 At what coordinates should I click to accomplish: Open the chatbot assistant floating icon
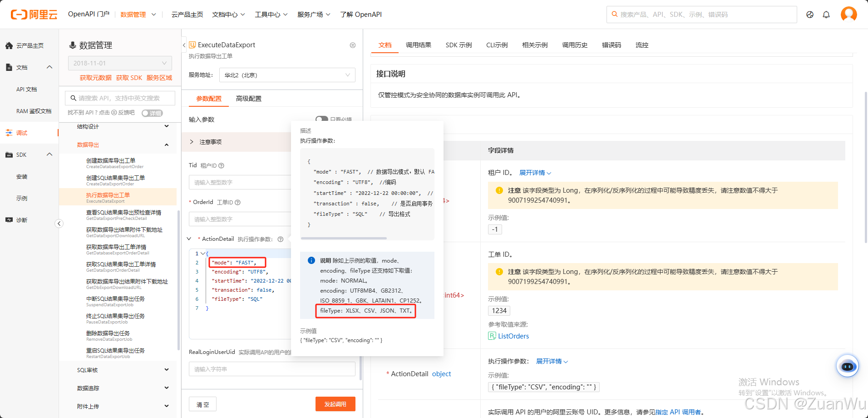click(x=848, y=366)
